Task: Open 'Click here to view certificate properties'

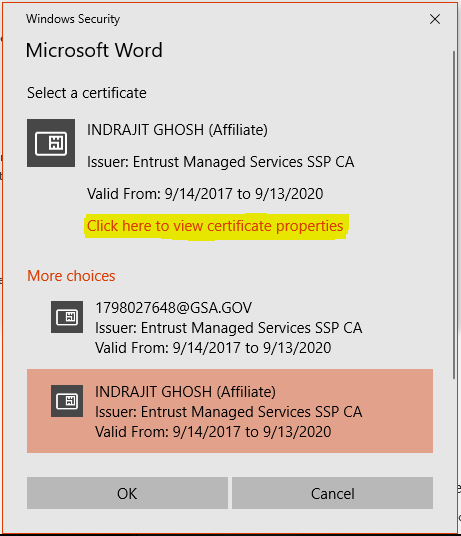Action: (x=215, y=226)
